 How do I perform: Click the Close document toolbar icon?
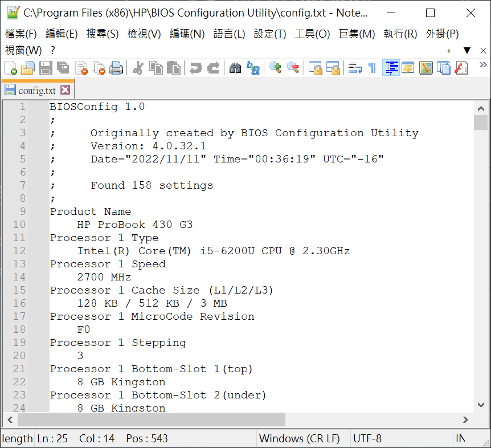coord(81,68)
